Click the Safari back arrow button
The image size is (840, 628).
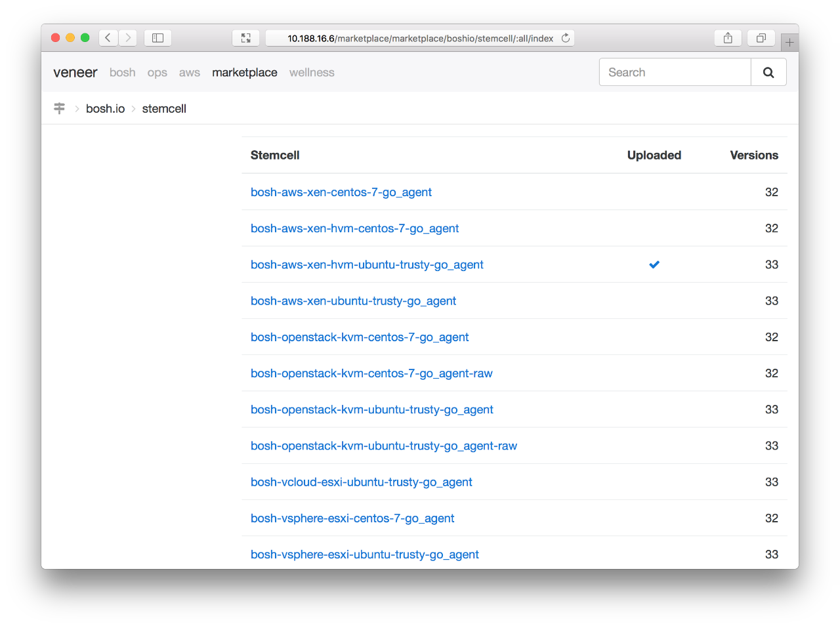click(x=108, y=38)
